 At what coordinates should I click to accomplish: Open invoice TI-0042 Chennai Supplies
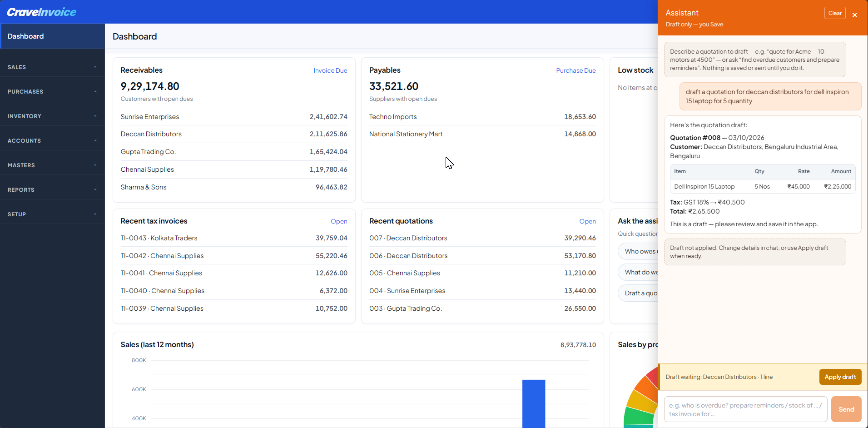[x=234, y=256]
